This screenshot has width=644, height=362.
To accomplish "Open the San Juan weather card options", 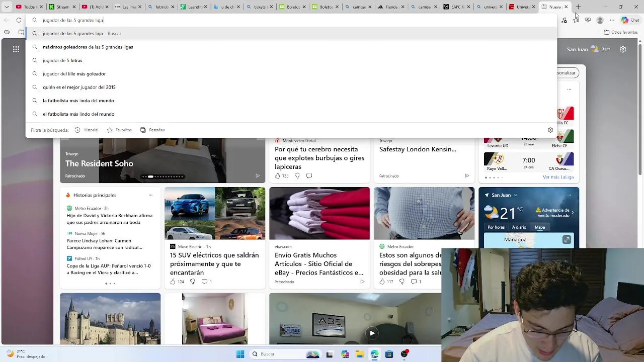I will point(569,195).
